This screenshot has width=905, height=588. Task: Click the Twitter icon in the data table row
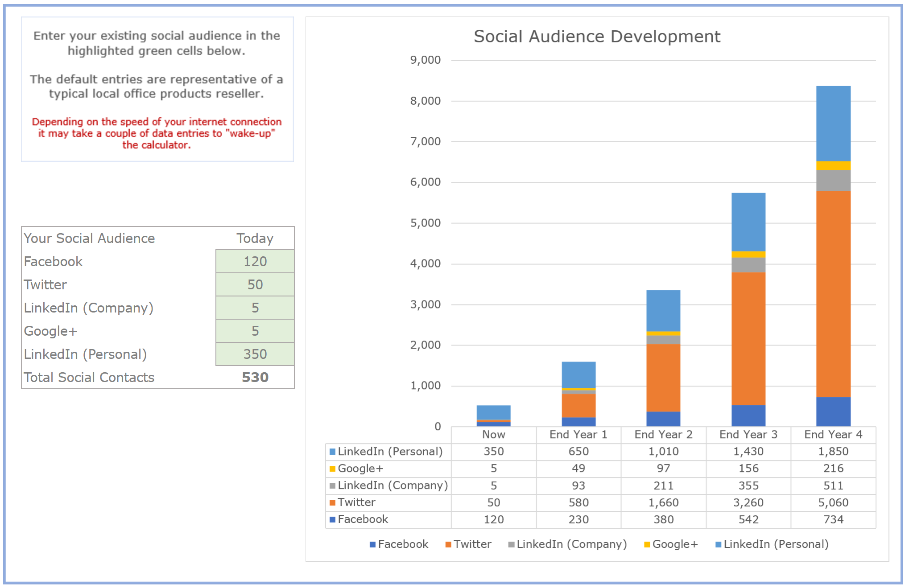tap(332, 502)
